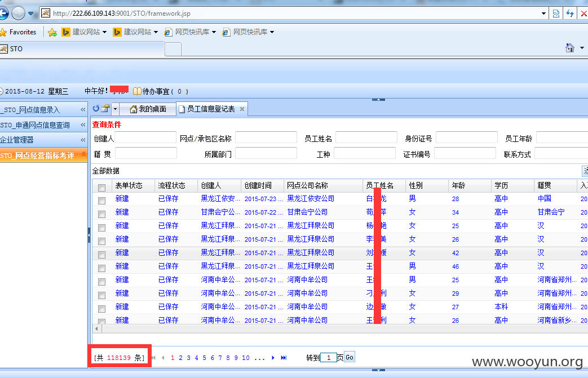This screenshot has width=588, height=378.
Task: Click the 证书编号 input field
Action: (465, 153)
